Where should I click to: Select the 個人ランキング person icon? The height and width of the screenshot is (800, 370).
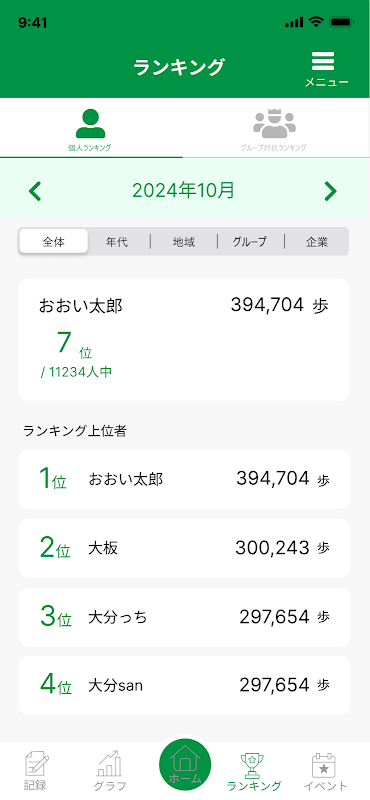tap(91, 124)
